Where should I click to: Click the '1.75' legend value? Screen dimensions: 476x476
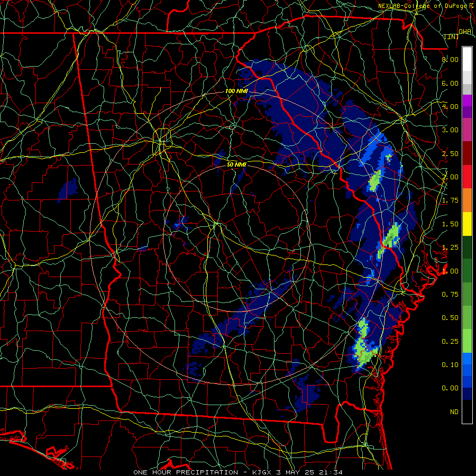click(450, 200)
